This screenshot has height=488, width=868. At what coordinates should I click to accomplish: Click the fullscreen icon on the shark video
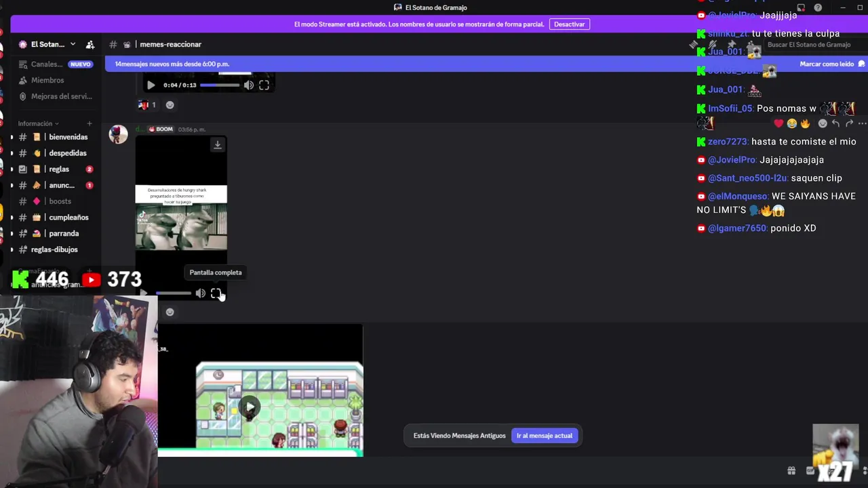tap(216, 293)
